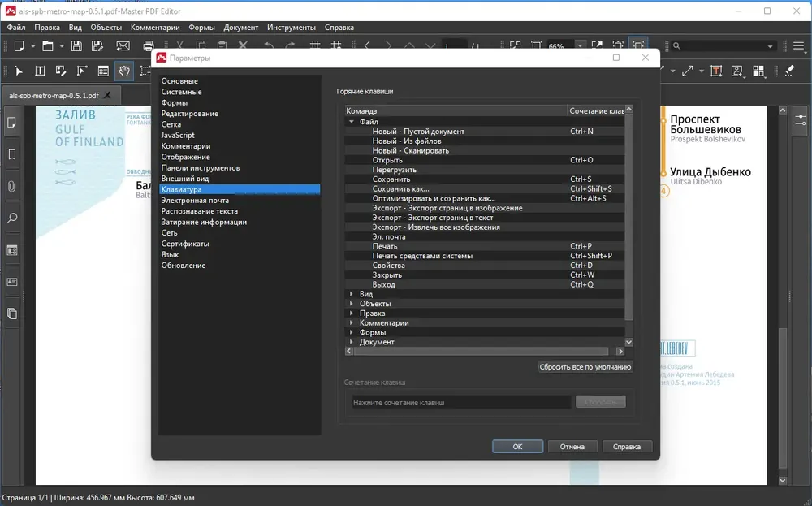Select Распознавание текста settings category
812x506 pixels.
click(x=200, y=211)
